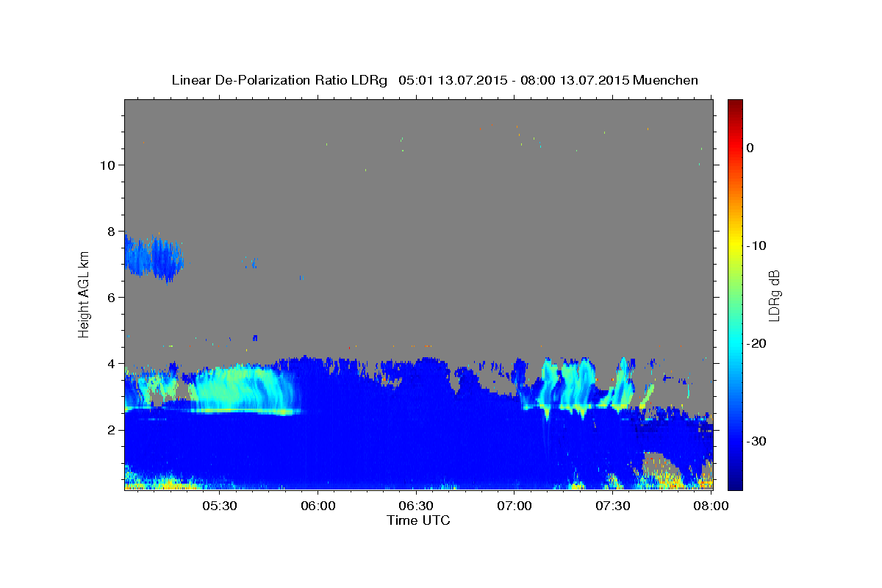The image size is (882, 588).
Task: Click the '05:30' time tick label
Action: [220, 506]
